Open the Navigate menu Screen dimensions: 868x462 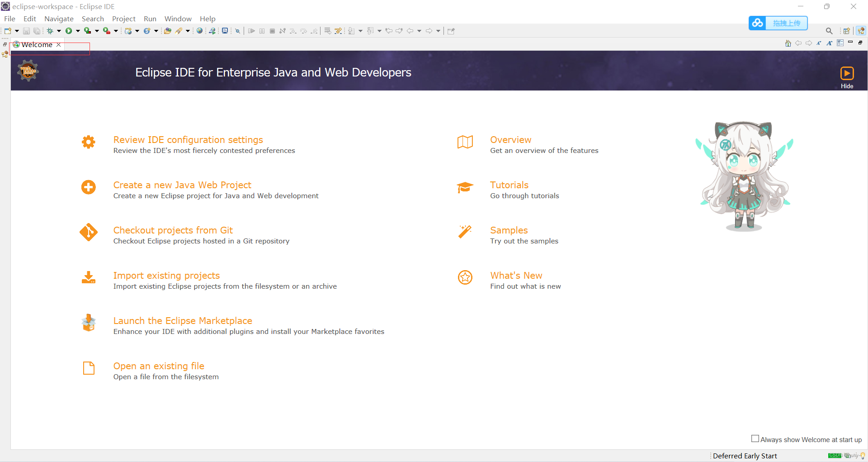pyautogui.click(x=59, y=19)
